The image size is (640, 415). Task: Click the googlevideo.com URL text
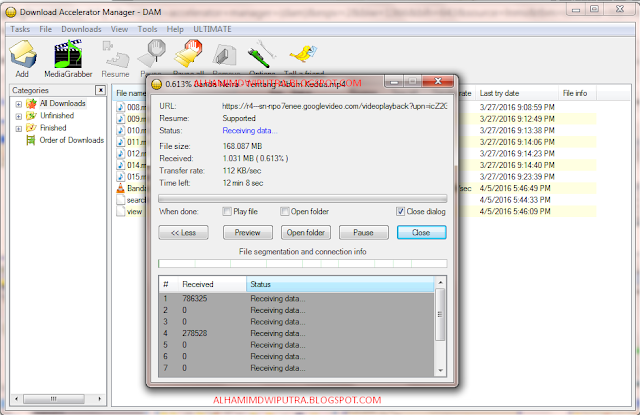click(334, 106)
